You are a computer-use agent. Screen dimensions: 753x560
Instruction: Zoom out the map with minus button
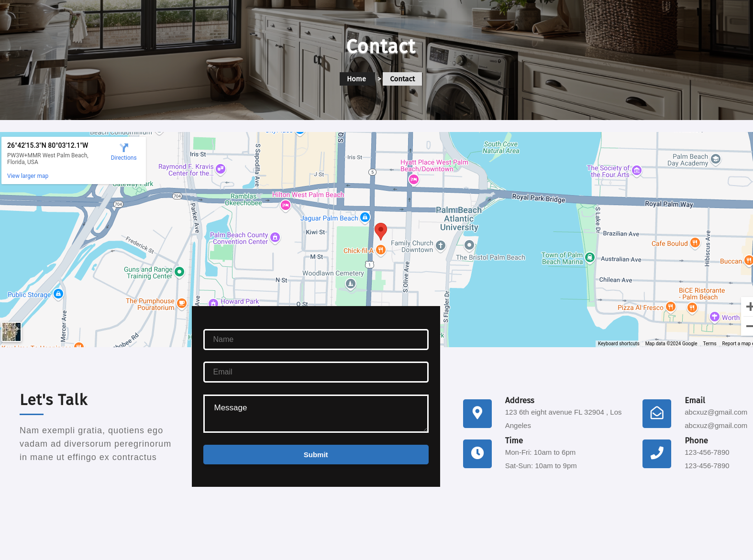(x=748, y=326)
